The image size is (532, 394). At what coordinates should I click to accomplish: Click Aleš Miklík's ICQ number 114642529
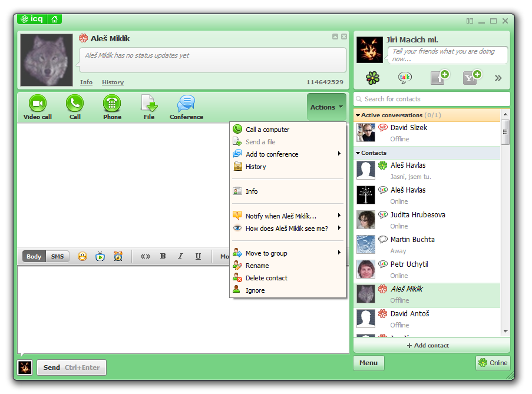[325, 82]
